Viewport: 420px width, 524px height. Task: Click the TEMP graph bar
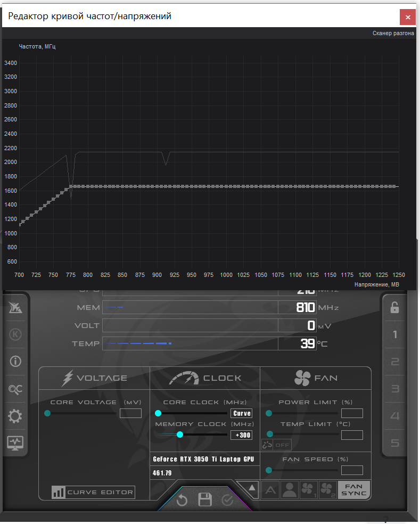190,343
